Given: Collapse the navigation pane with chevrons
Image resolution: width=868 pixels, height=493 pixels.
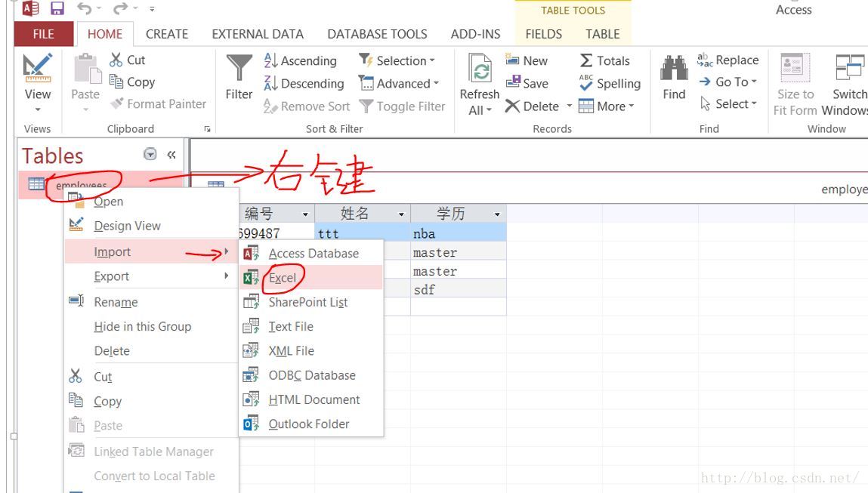Looking at the screenshot, I should pyautogui.click(x=171, y=155).
